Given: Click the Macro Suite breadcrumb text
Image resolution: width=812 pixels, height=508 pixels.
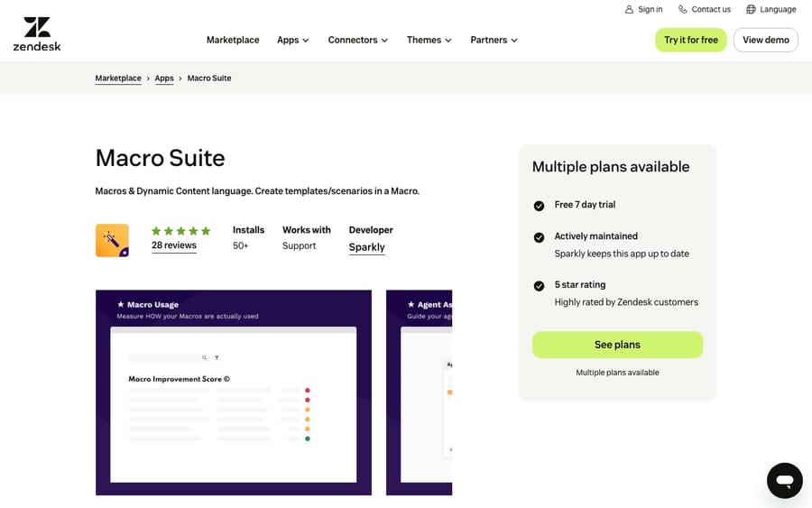Looking at the screenshot, I should pyautogui.click(x=209, y=79).
